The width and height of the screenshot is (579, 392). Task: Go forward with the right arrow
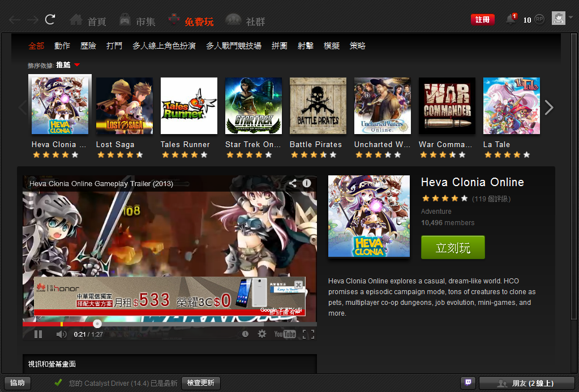pos(32,20)
